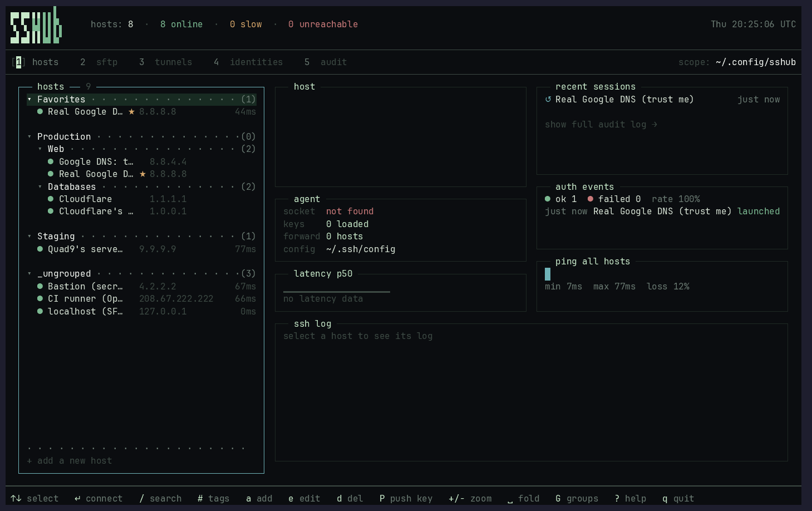This screenshot has height=511, width=812.
Task: Click the hosts: 8 counter
Action: point(112,24)
